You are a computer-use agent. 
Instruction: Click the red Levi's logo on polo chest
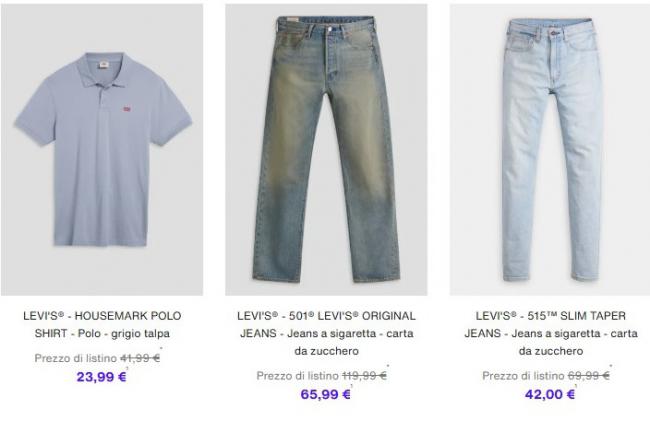click(126, 109)
